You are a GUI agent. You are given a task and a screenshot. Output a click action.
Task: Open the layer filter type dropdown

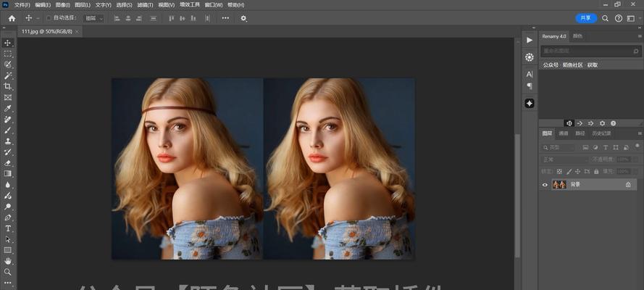point(559,147)
